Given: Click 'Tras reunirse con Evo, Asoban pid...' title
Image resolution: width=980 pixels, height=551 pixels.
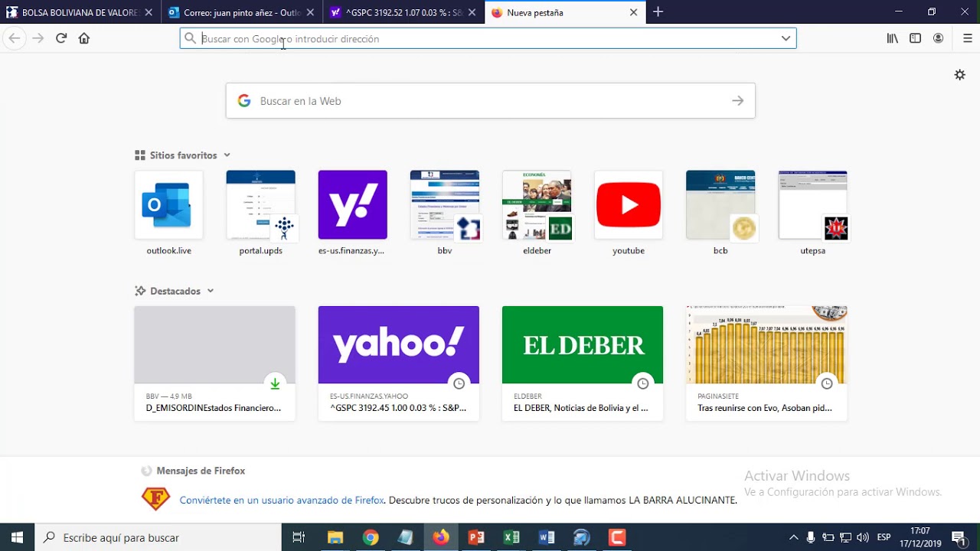Looking at the screenshot, I should (765, 408).
